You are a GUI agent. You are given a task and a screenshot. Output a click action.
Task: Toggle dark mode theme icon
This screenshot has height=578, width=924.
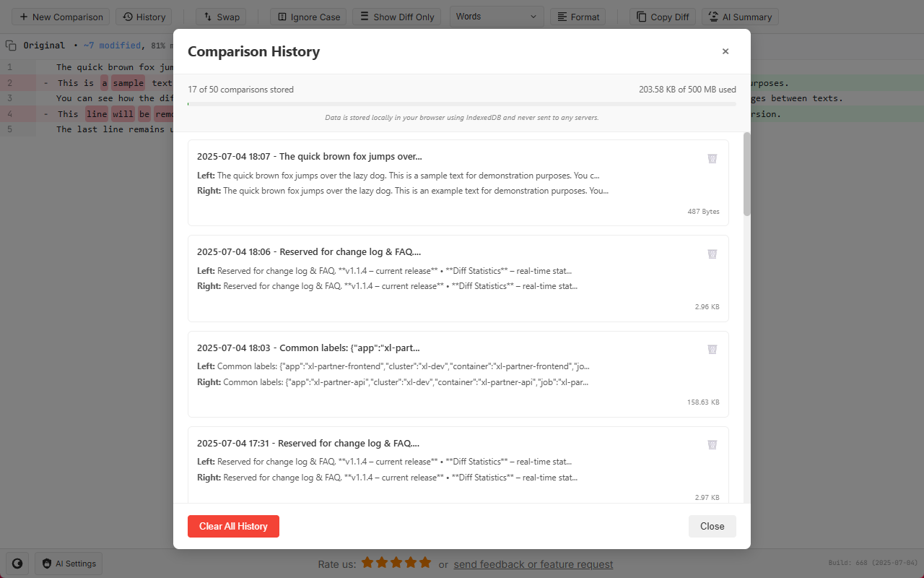pyautogui.click(x=17, y=564)
